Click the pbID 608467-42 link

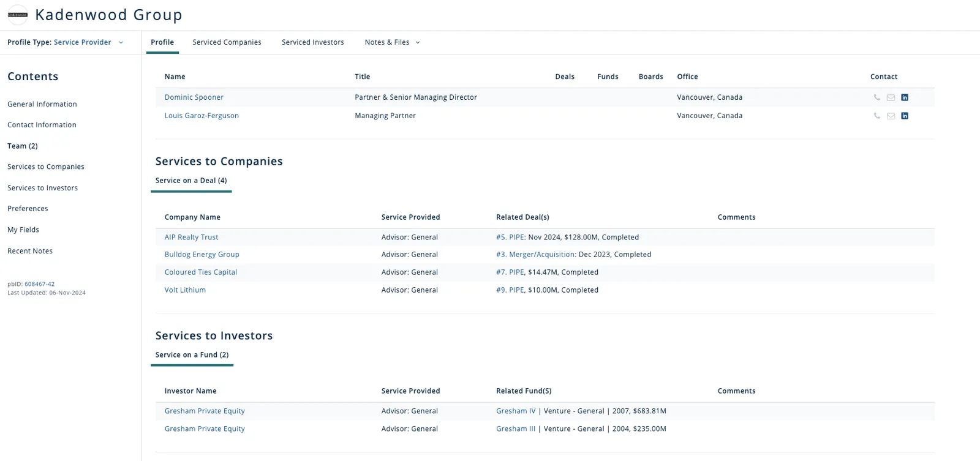point(39,284)
